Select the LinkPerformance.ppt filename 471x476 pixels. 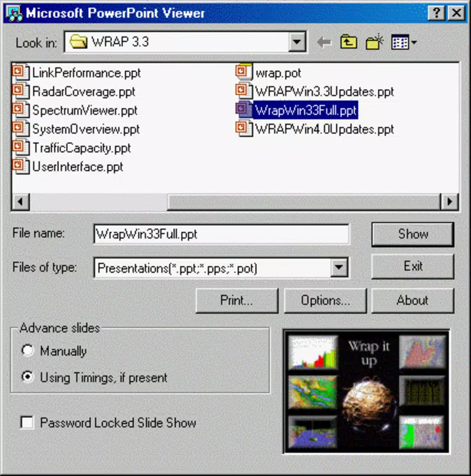[x=86, y=73]
